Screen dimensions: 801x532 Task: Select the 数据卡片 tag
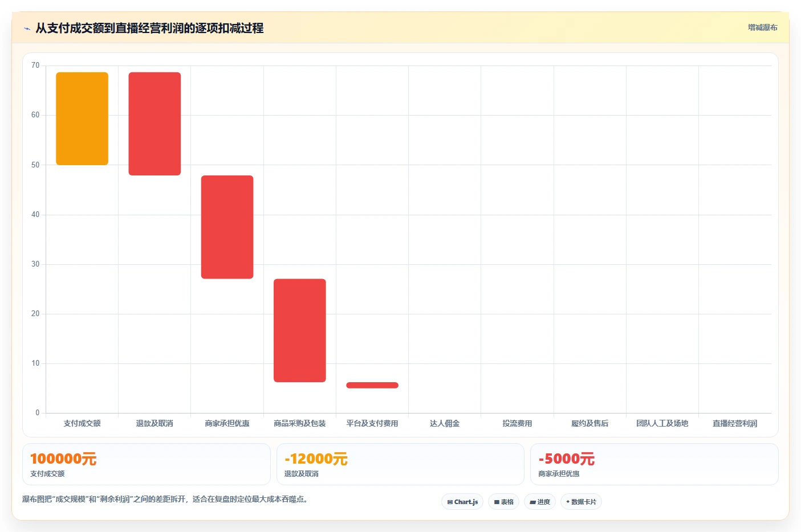click(x=581, y=502)
